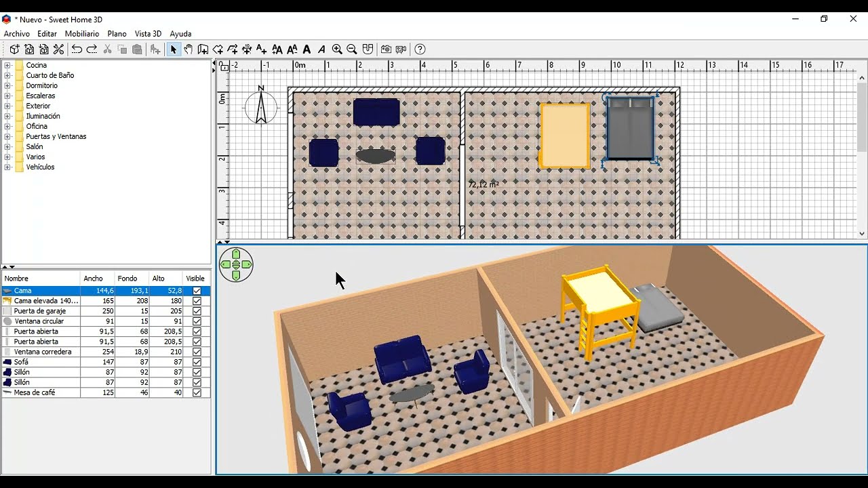868x488 pixels.
Task: Click the Preferences tools icon
Action: pos(59,49)
